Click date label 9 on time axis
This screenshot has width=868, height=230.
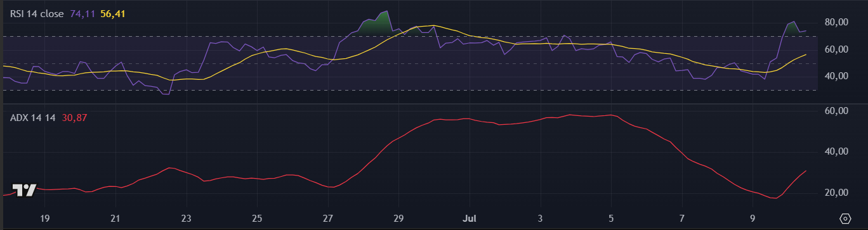[x=753, y=219]
